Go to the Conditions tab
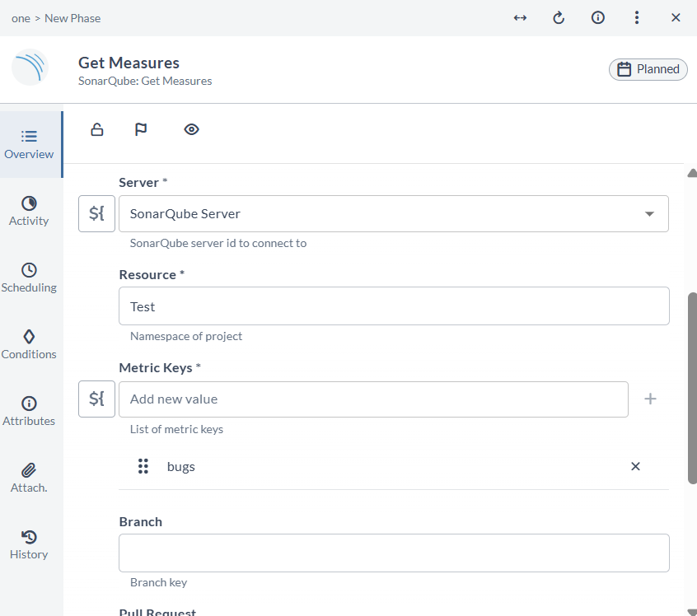This screenshot has height=616, width=697. (29, 344)
